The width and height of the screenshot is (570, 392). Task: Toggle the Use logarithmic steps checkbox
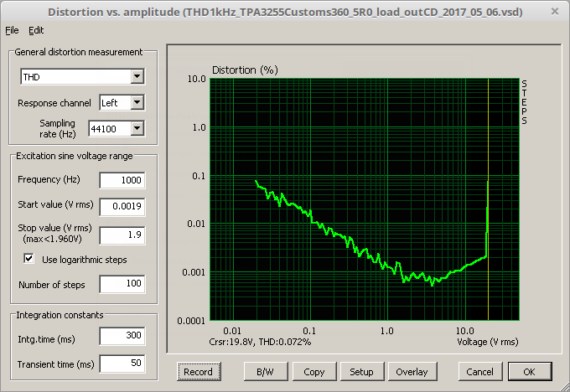[28, 259]
